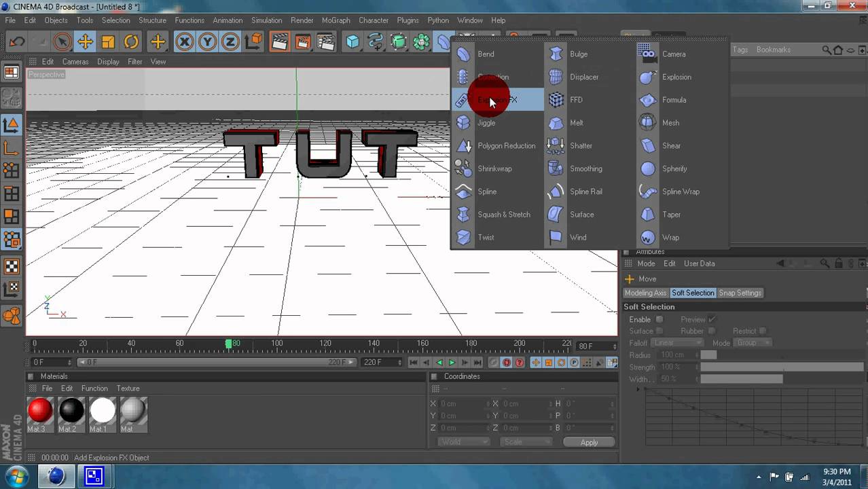Add Squash & Stretch deformer
Image resolution: width=868 pixels, height=489 pixels.
(x=498, y=215)
